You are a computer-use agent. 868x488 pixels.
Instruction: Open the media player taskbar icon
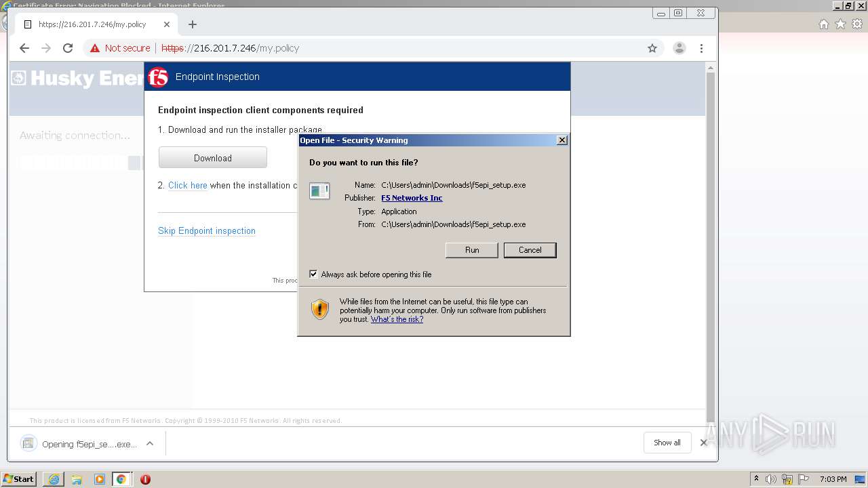(99, 479)
